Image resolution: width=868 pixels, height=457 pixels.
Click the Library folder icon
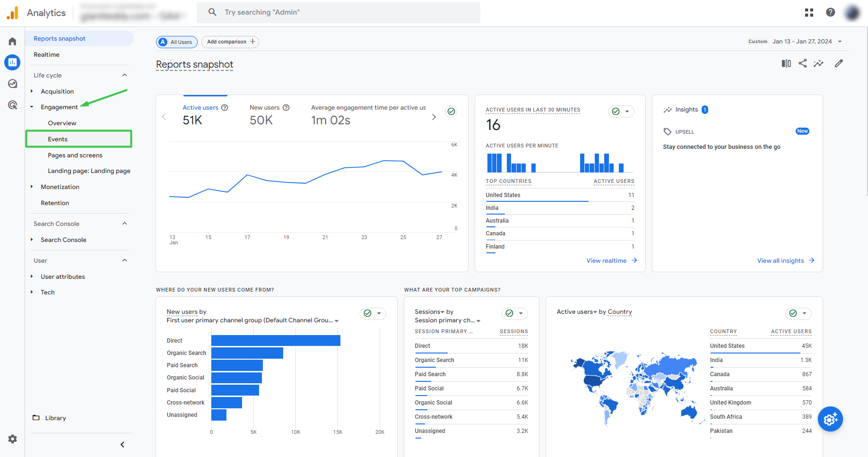[36, 418]
